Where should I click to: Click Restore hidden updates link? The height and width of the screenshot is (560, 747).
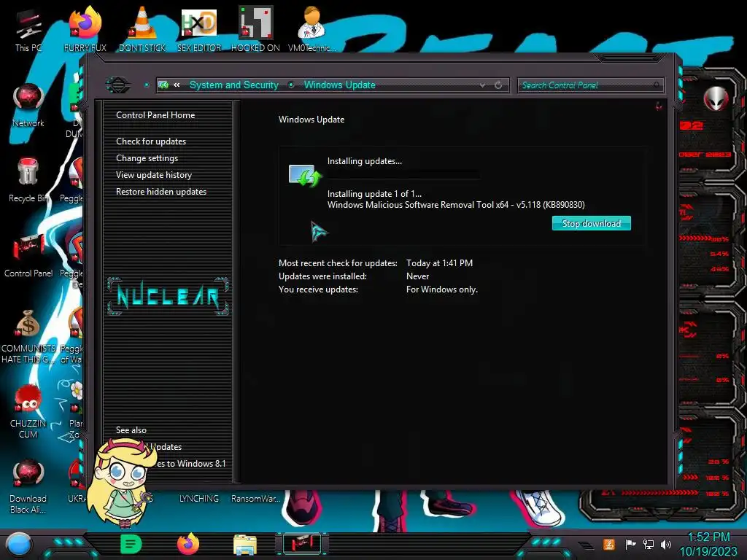pyautogui.click(x=161, y=192)
